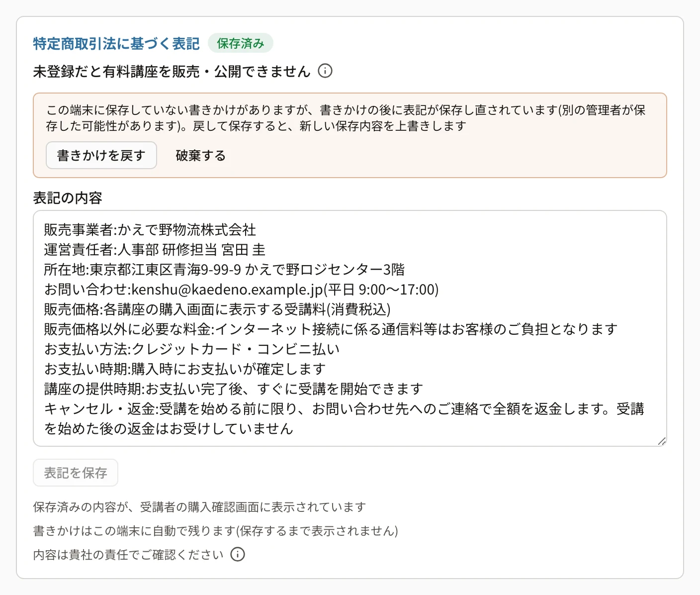Click the email kenshu@kaedeno.example.jp line
Image resolution: width=700 pixels, height=595 pixels.
click(x=242, y=290)
